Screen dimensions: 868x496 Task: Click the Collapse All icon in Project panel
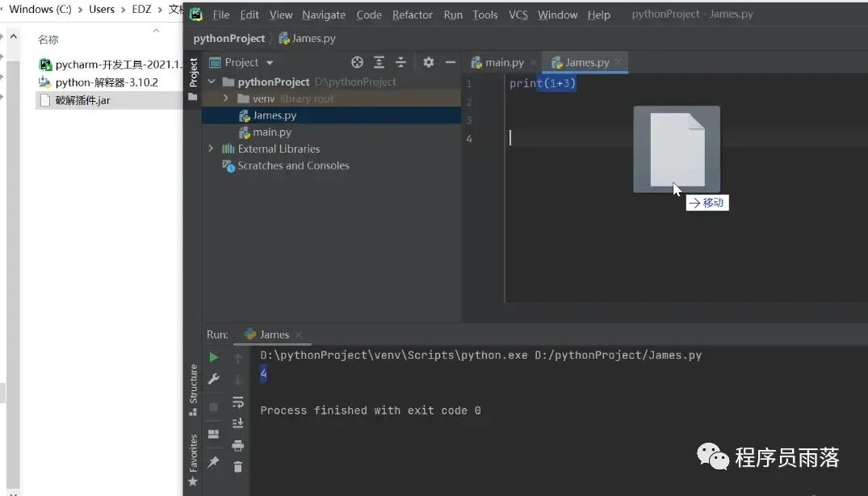click(400, 62)
